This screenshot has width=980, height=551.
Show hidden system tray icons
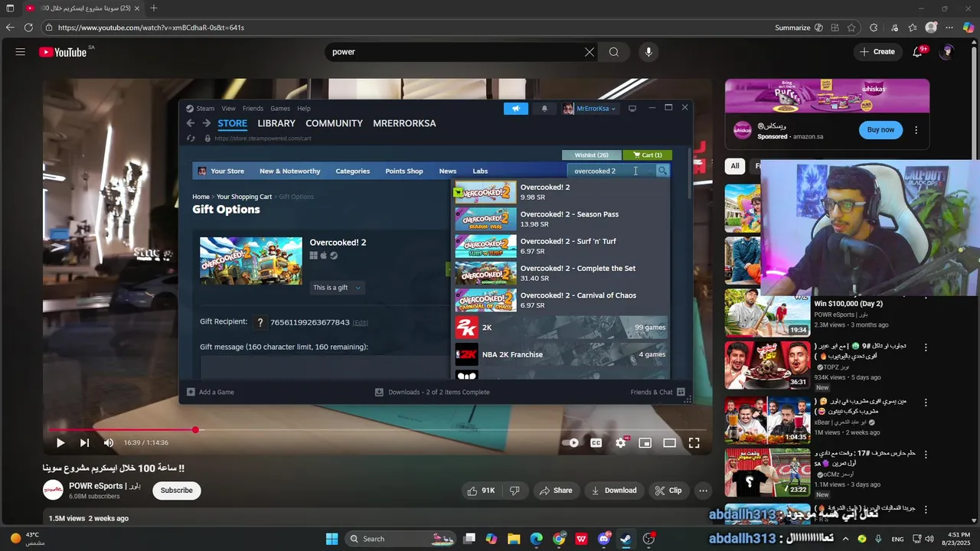tap(844, 539)
